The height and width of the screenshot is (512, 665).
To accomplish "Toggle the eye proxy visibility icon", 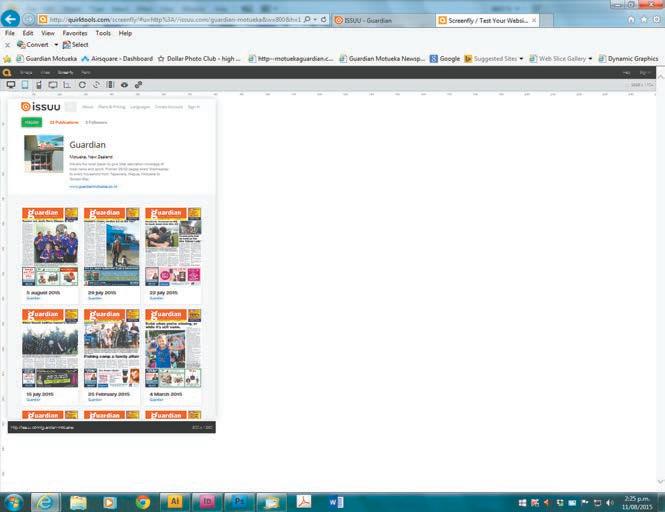I will [x=124, y=85].
